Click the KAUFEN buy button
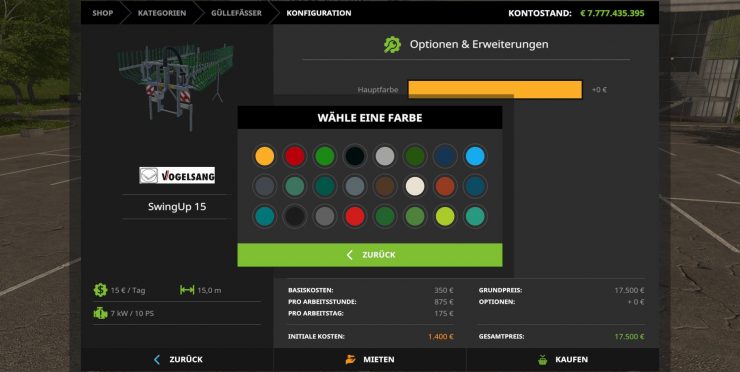This screenshot has height=372, width=740. 563,360
